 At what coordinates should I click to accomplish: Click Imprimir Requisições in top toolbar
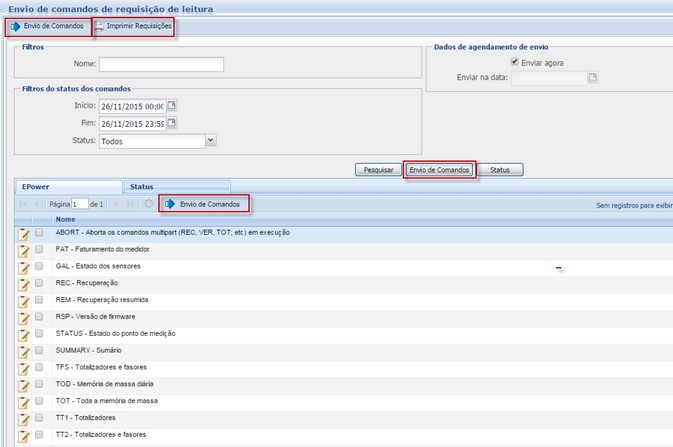(133, 26)
